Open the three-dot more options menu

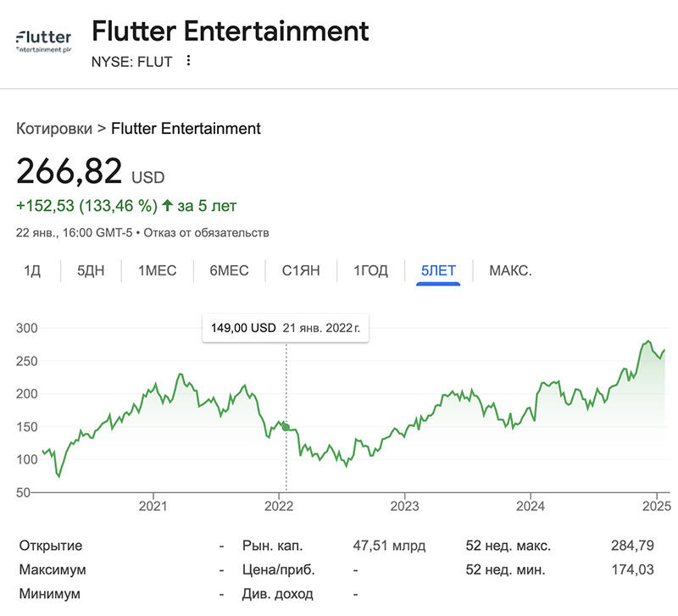[x=188, y=61]
